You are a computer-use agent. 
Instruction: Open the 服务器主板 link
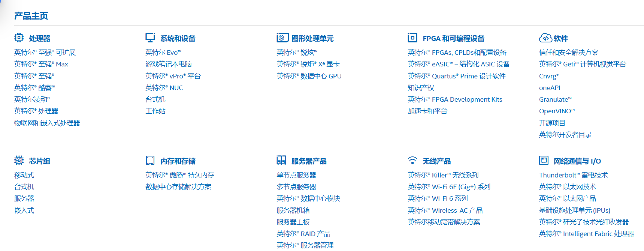(293, 222)
